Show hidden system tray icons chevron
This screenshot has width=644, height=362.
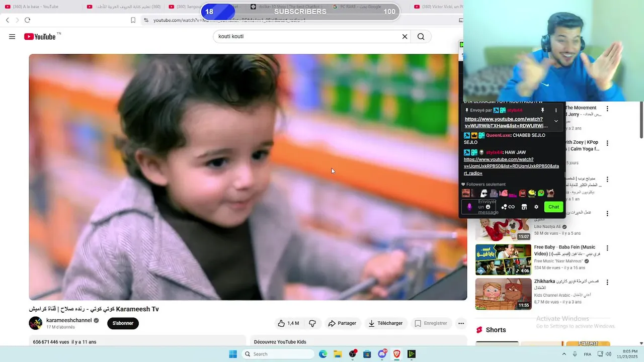pyautogui.click(x=564, y=354)
